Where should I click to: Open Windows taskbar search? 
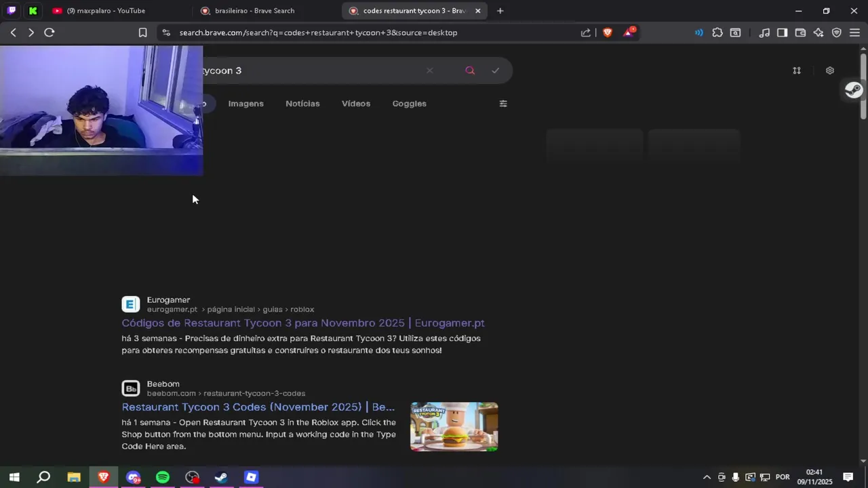click(43, 477)
